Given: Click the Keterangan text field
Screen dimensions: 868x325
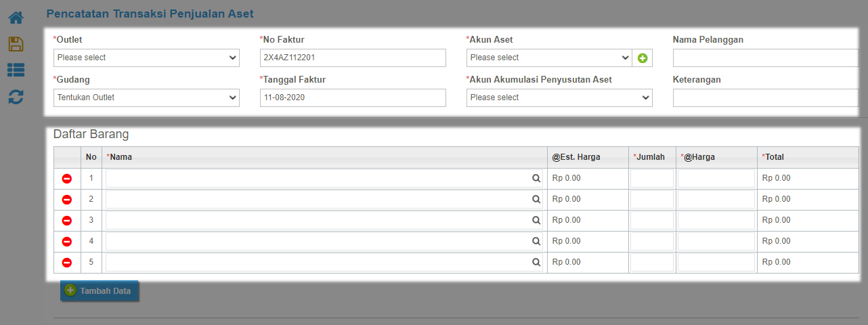Looking at the screenshot, I should [x=766, y=98].
